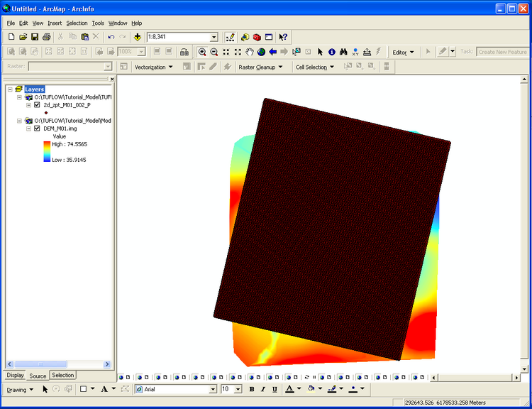Uncheck the 2d_zpt_M01_002_P layer checkbox
Screen dimensions: 532x409
[37, 104]
